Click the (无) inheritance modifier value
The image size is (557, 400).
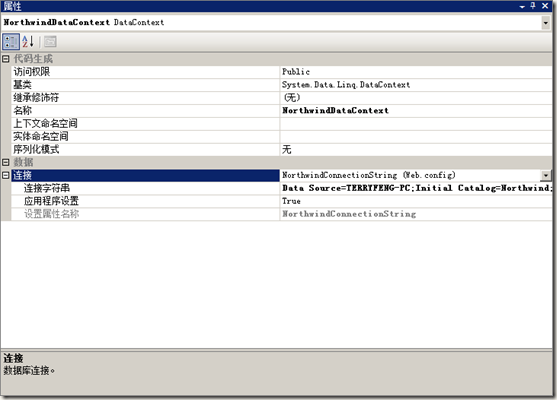[x=292, y=98]
